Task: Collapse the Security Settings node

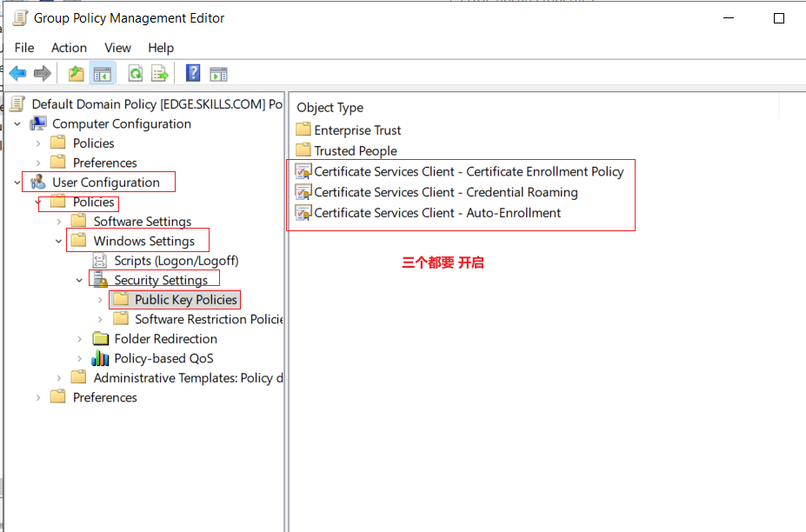Action: click(79, 280)
